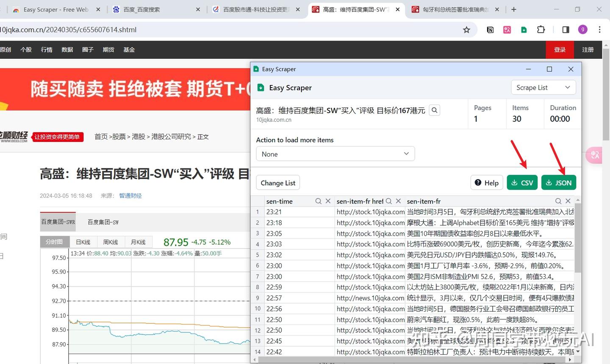
Task: Open the Easy Scraper extension icon in toolbar
Action: 524,30
